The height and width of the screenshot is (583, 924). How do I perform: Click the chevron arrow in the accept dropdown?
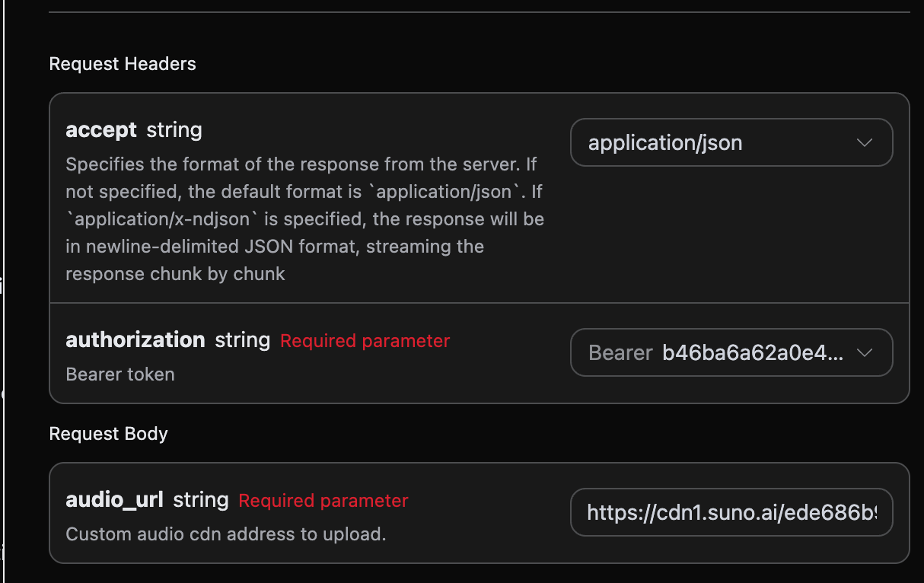(864, 142)
